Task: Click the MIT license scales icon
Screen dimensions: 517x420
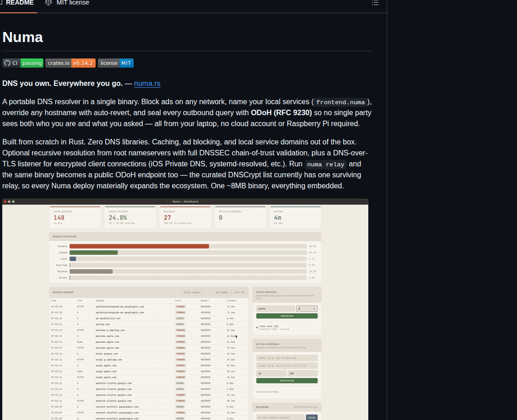Action: click(48, 3)
